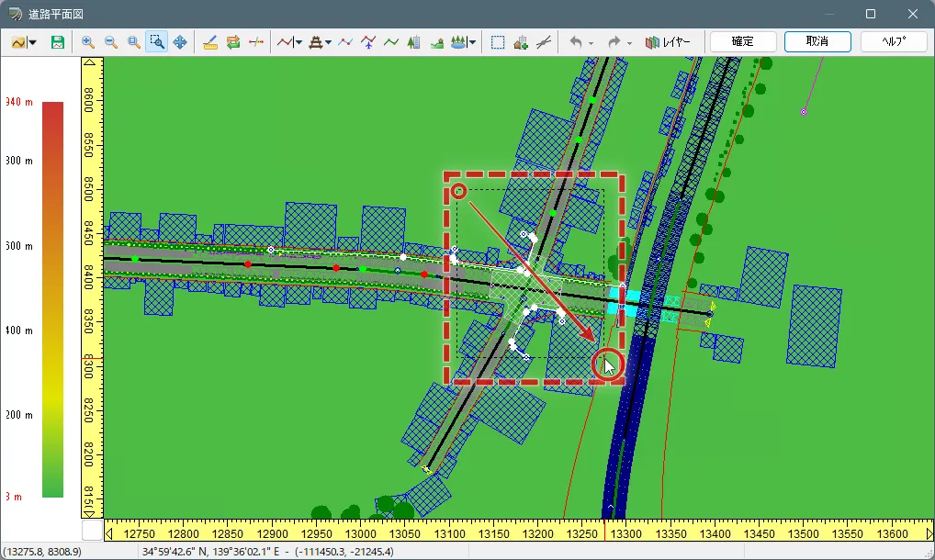The image size is (935, 560).
Task: Click the Zoom Out magnifier
Action: tap(111, 42)
